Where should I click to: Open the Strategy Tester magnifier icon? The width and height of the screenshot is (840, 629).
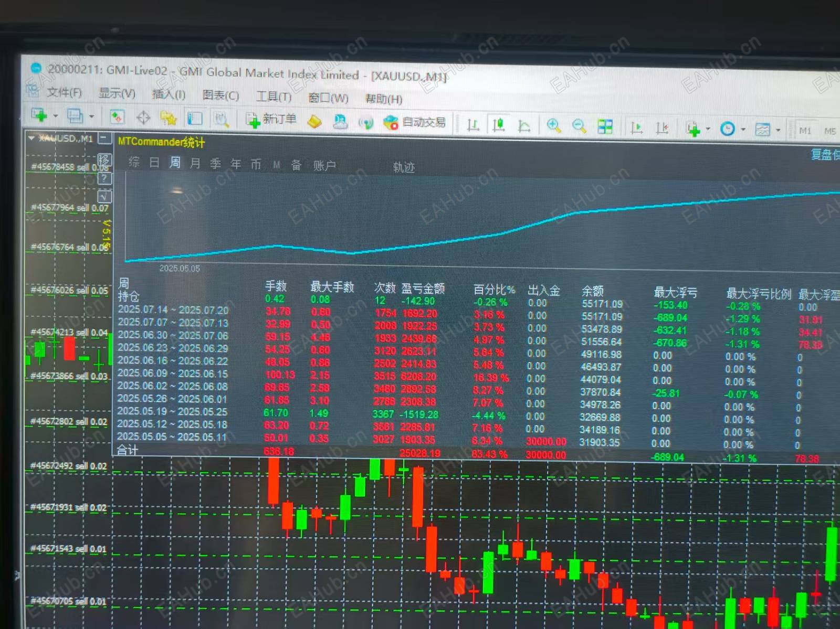(x=222, y=120)
